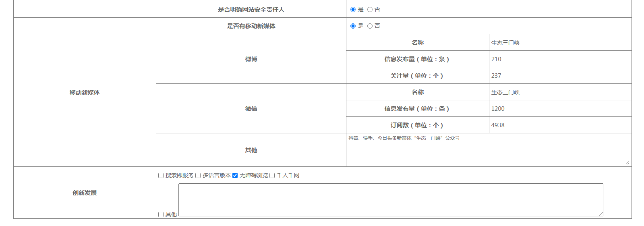Image resolution: width=644 pixels, height=226 pixels.
Task: Focus the 微博 信息发布量 field showing 210
Action: (x=560, y=59)
